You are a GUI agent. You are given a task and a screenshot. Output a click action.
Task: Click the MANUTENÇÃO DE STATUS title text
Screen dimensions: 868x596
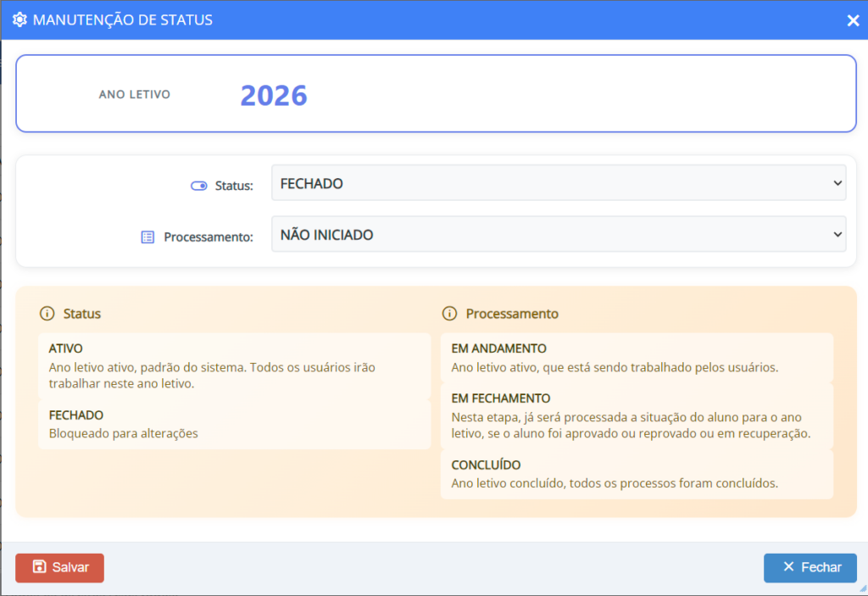click(122, 19)
